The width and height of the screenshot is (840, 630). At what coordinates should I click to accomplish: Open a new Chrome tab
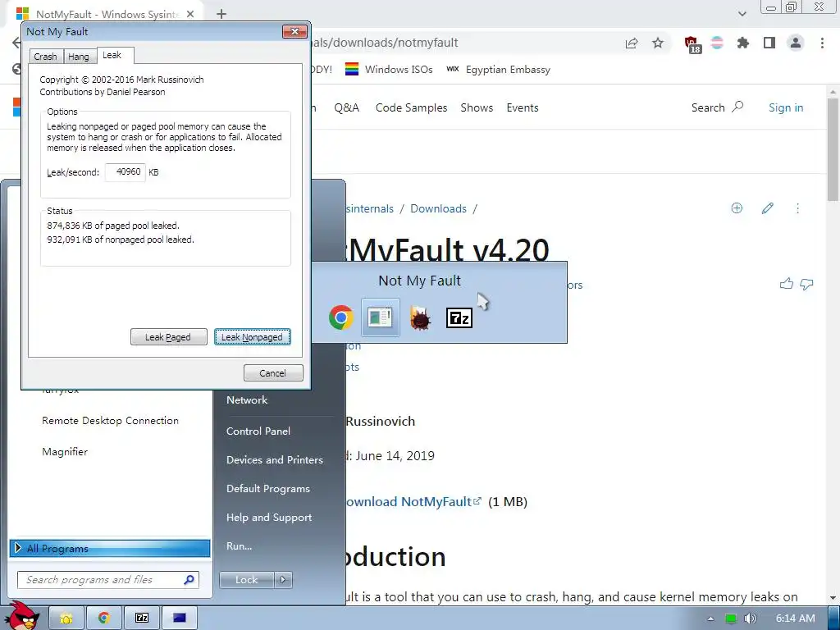click(221, 15)
